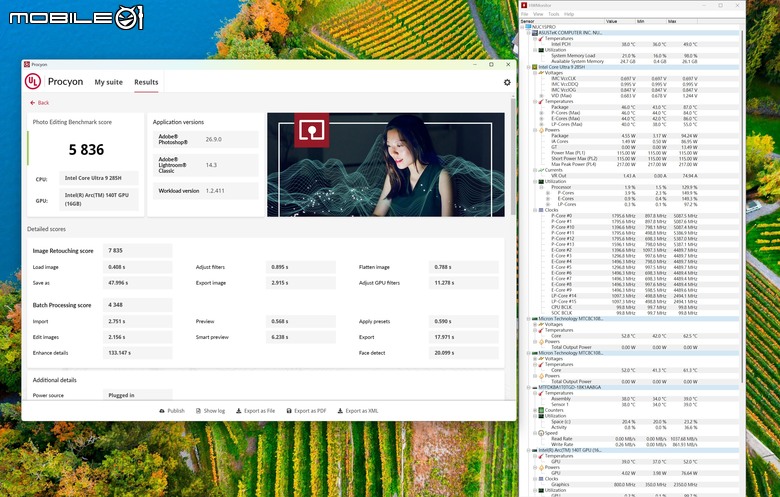Expand the LP-Cores (Max) temperature row
Image resolution: width=780 pixels, height=497 pixels.
tap(541, 124)
